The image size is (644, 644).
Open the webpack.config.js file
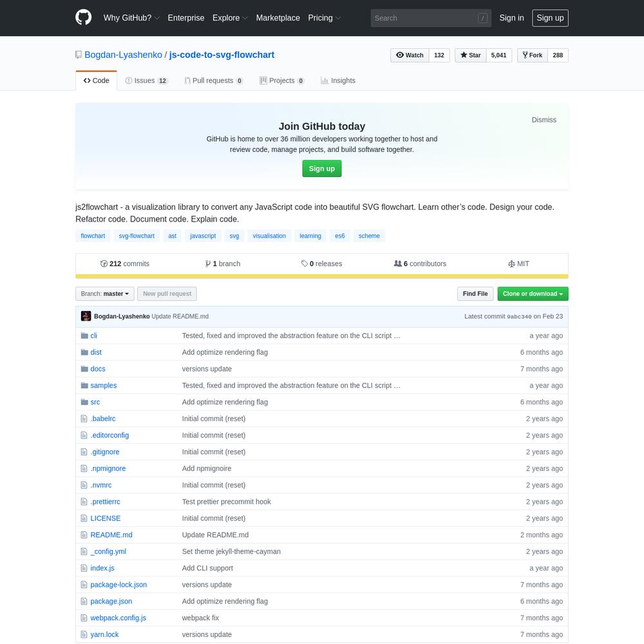118,618
